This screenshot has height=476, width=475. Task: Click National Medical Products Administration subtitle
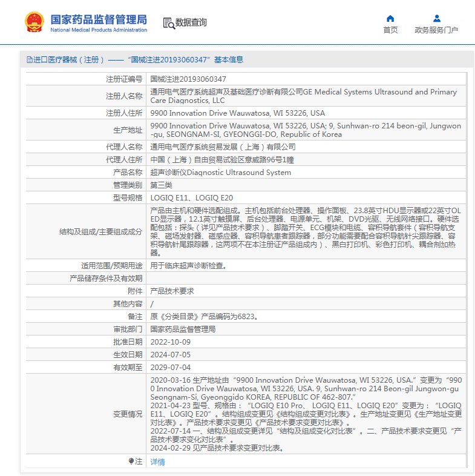(99, 30)
